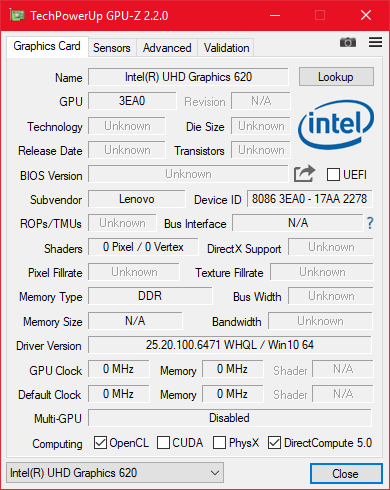The image size is (390, 490).
Task: Toggle the PhysX checkbox
Action: point(219,443)
